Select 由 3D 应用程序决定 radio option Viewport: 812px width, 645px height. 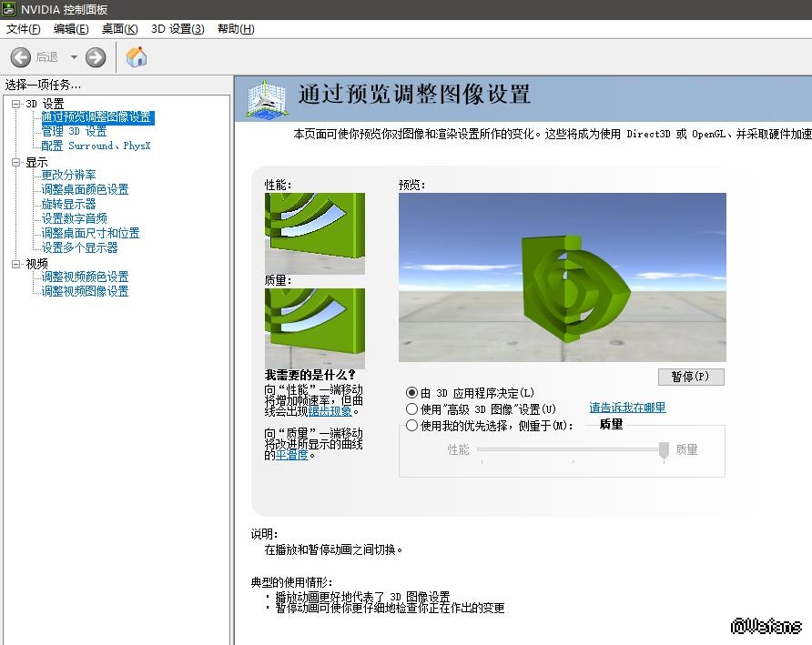(411, 392)
